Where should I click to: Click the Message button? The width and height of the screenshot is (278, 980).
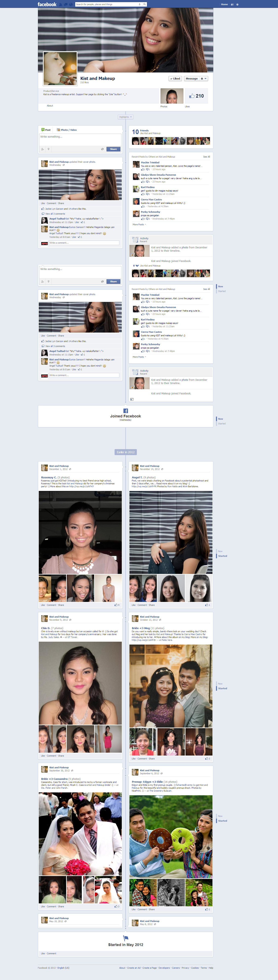(192, 79)
